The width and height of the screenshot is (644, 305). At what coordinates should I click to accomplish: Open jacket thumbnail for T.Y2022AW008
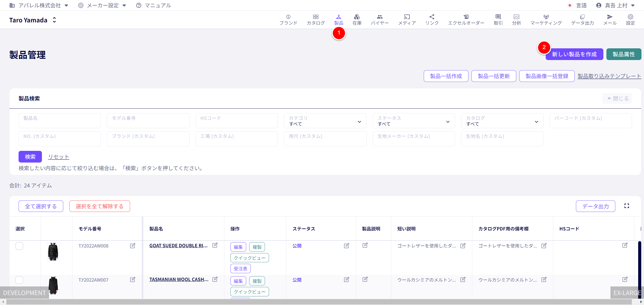[53, 252]
